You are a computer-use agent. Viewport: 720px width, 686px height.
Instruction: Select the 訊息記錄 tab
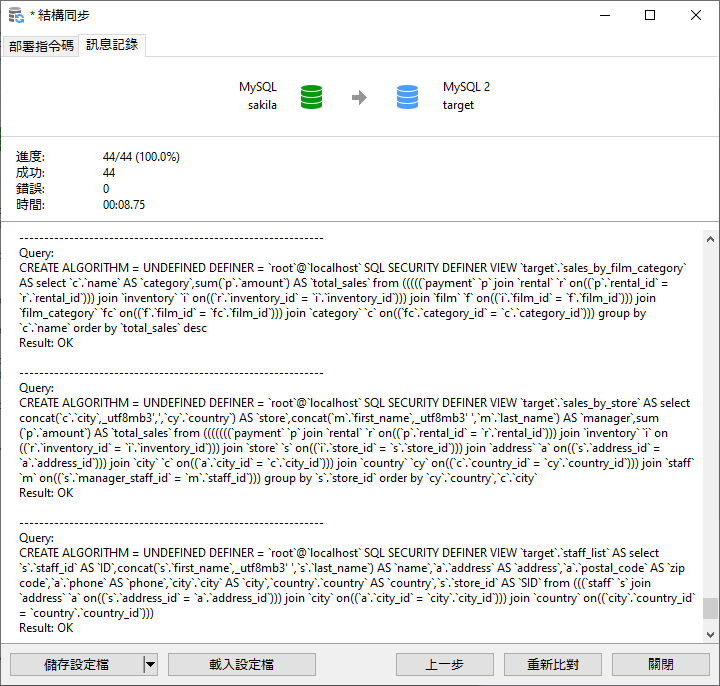(x=112, y=45)
